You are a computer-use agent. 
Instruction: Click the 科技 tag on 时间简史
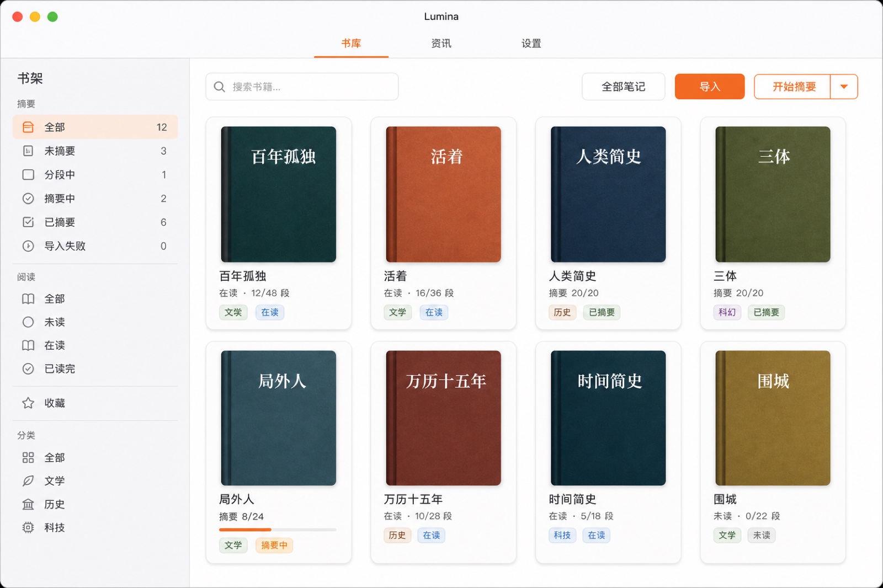(x=562, y=536)
